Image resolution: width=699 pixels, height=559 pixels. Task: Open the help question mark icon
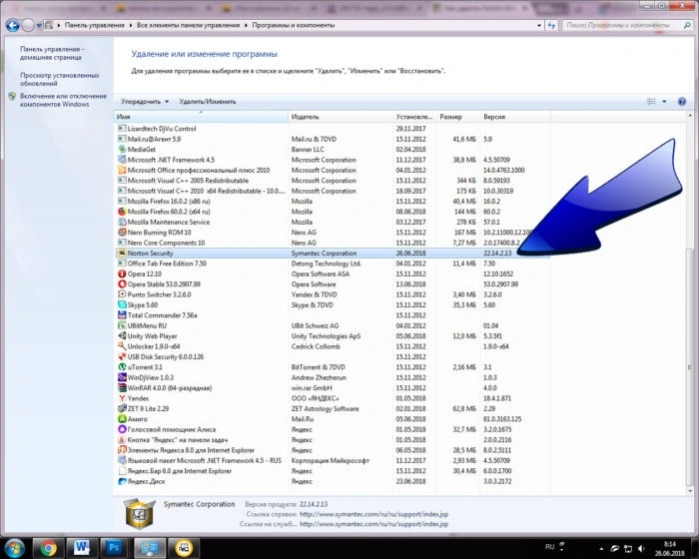(x=682, y=102)
